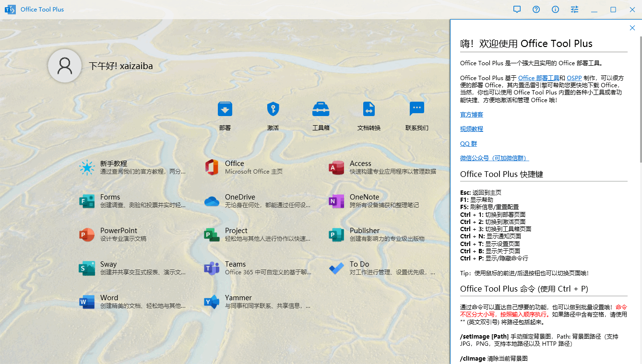The height and width of the screenshot is (364, 642).
Task: Launch the Yammer app icon
Action: click(212, 302)
